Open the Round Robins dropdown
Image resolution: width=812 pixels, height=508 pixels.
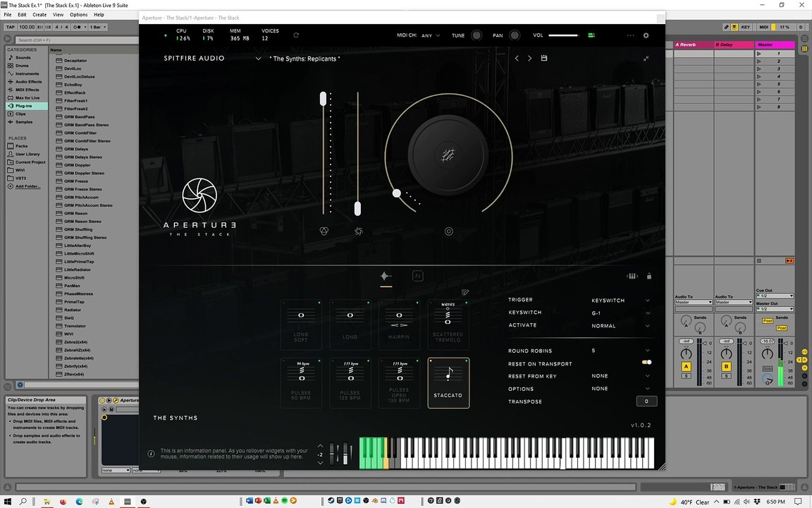(621, 351)
